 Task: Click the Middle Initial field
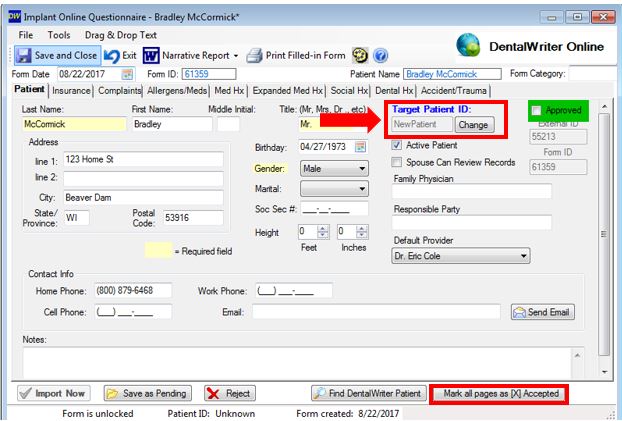click(228, 124)
